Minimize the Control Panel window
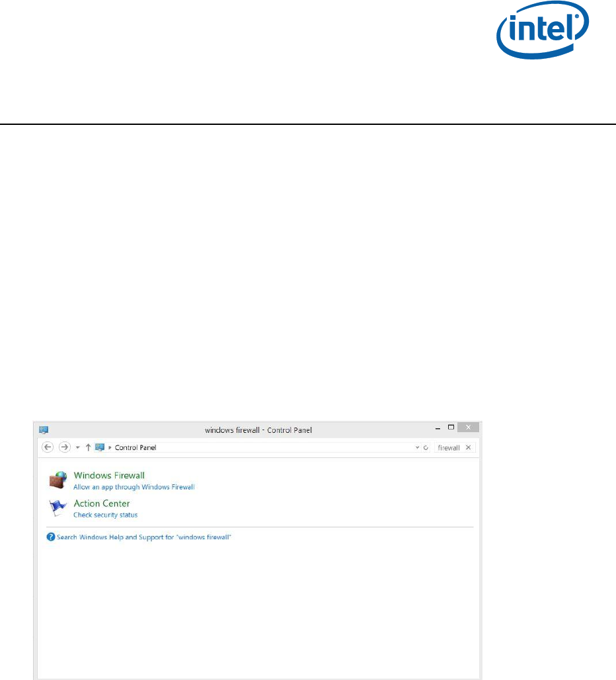Screen dimensions: 616x680 coord(438,428)
